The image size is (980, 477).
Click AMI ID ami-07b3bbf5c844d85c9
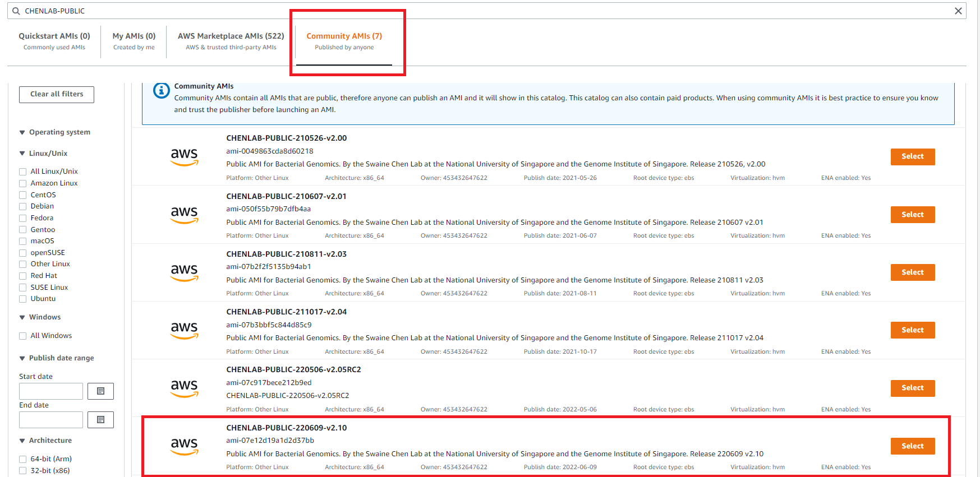tap(269, 325)
